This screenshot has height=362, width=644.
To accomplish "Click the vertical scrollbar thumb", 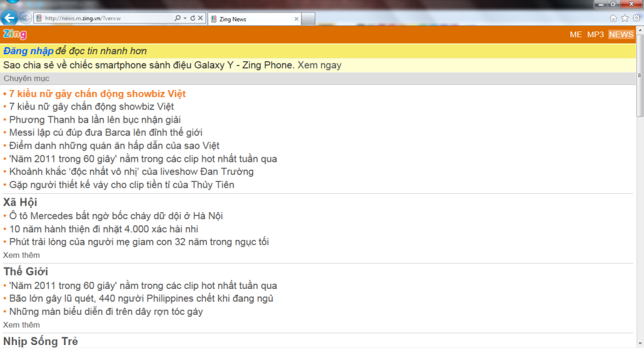I will pos(640,76).
